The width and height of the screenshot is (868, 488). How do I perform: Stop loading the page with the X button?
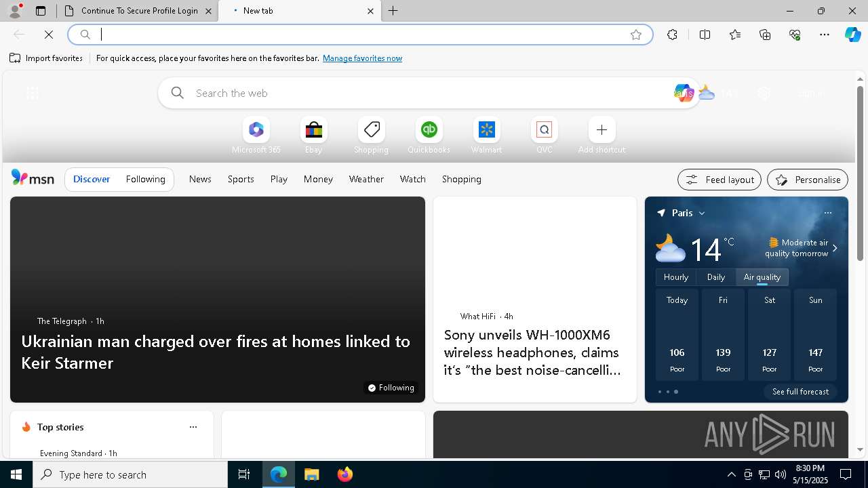pos(49,35)
